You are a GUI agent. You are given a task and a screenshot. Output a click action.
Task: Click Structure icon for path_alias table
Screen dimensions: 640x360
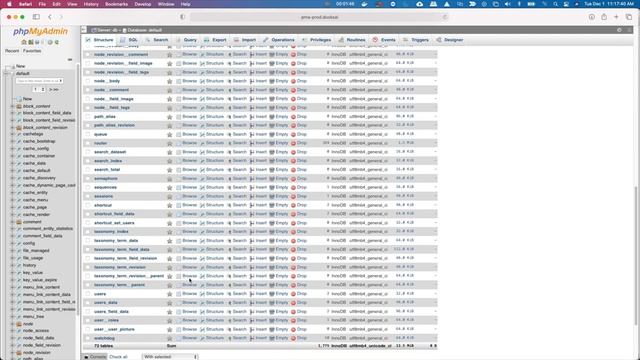point(202,117)
